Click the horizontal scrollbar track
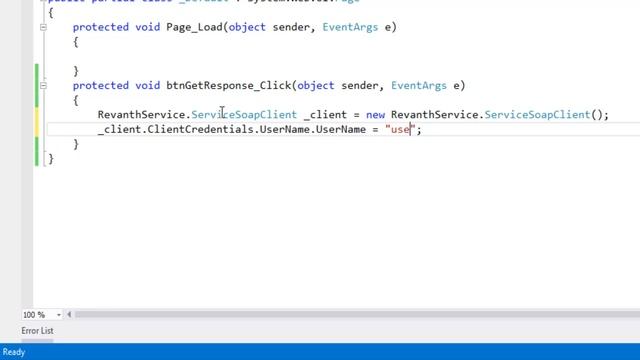This screenshot has width=640, height=360. point(357,314)
